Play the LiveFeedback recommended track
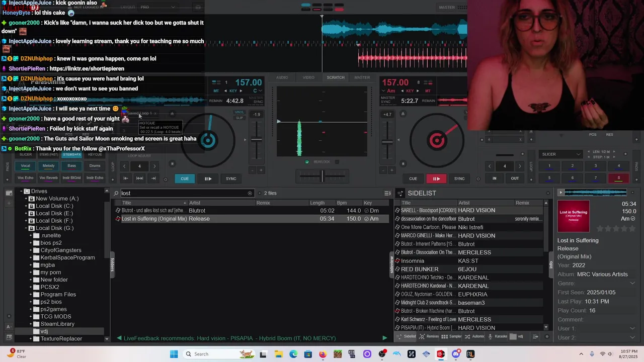Viewport: 644px width, 362px height. click(385, 338)
